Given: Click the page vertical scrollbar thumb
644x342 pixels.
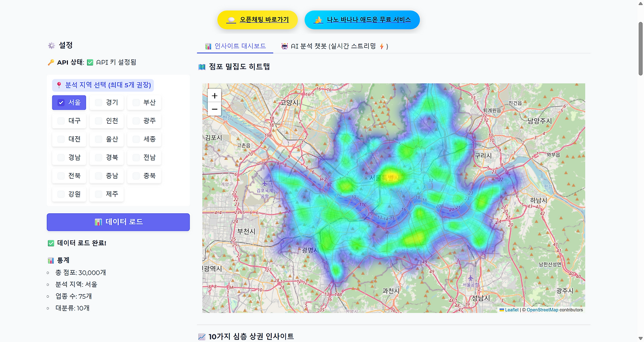Looking at the screenshot, I should [640, 49].
